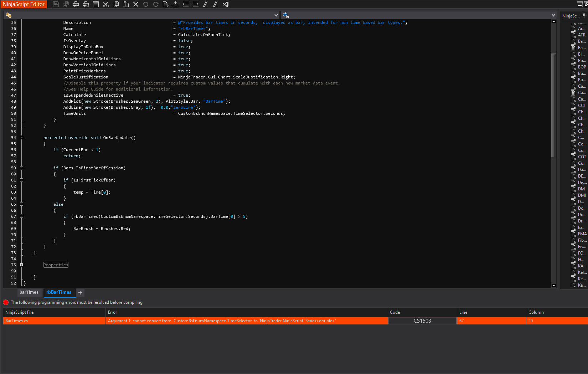Expand the Properties region at line 75
Image resolution: width=588 pixels, height=374 pixels.
click(22, 265)
